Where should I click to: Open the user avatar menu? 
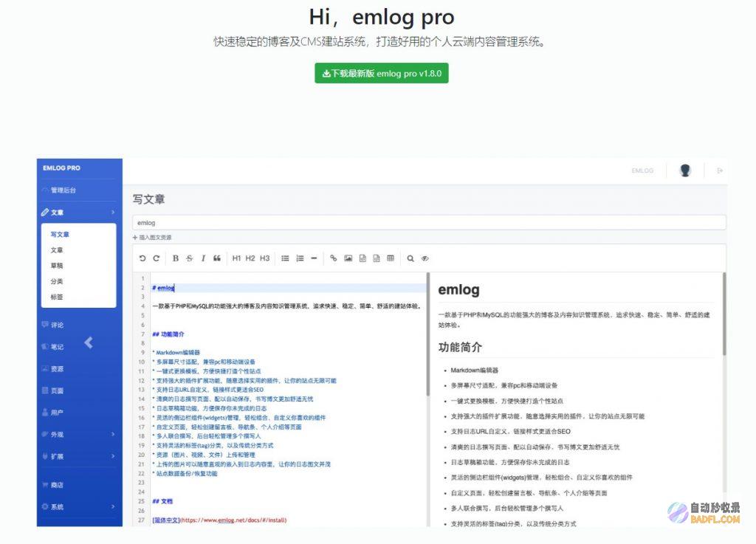pos(685,170)
